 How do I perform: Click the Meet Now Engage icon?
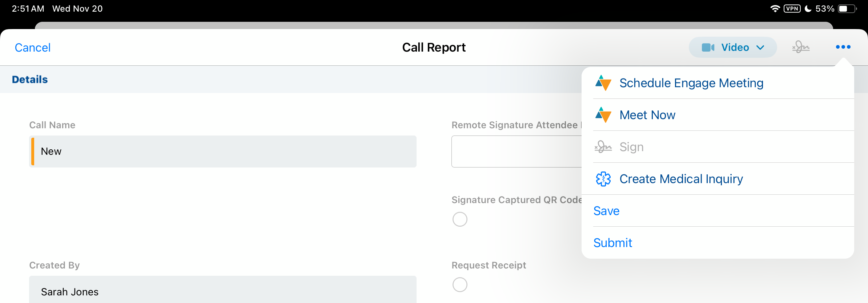(x=603, y=115)
